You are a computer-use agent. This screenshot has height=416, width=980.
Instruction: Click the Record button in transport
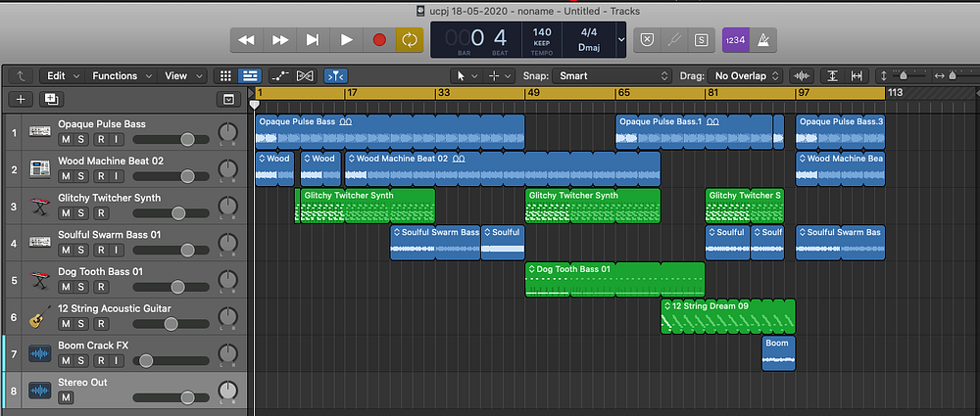(379, 40)
